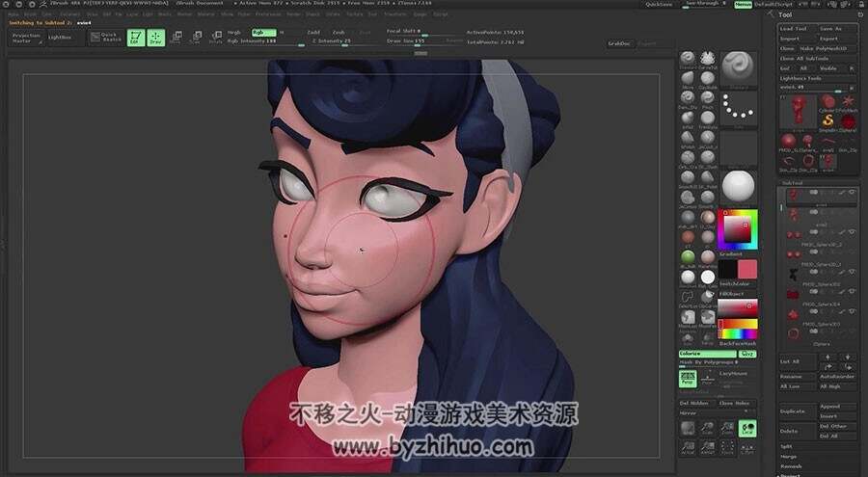Toggle LazyMouse option
The image size is (868, 477).
tap(734, 374)
